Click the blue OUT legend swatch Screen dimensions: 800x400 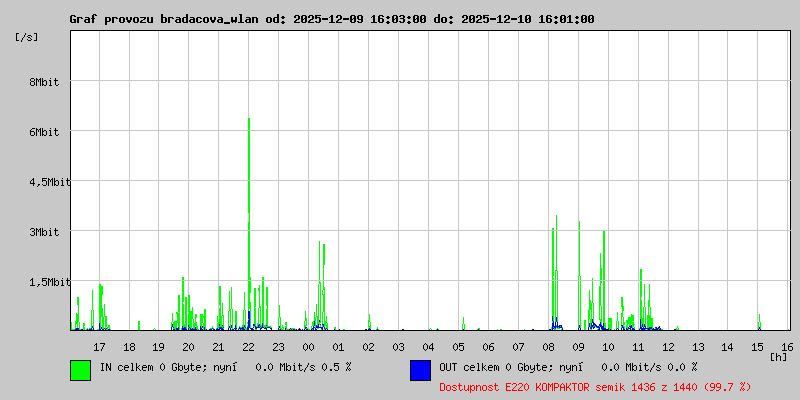(420, 370)
